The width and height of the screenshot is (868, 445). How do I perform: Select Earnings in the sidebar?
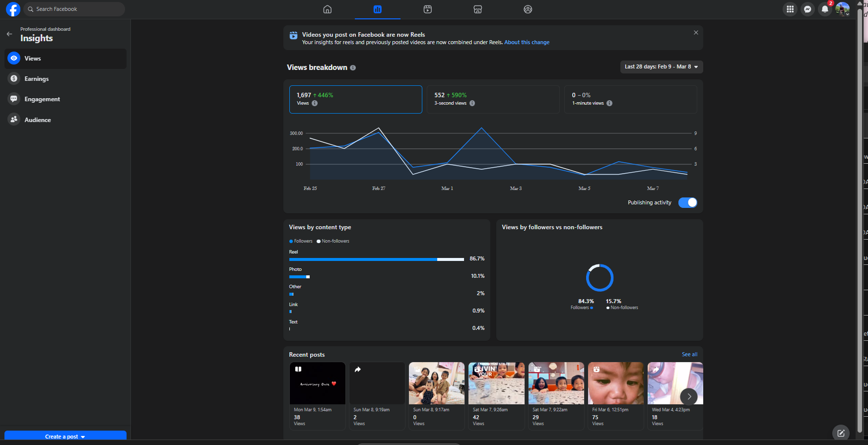tap(37, 79)
